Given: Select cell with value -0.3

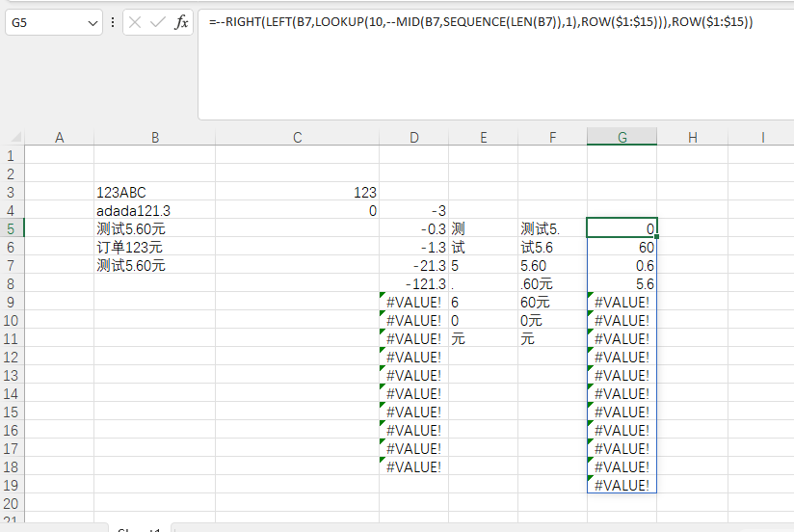Looking at the screenshot, I should pyautogui.click(x=413, y=229).
